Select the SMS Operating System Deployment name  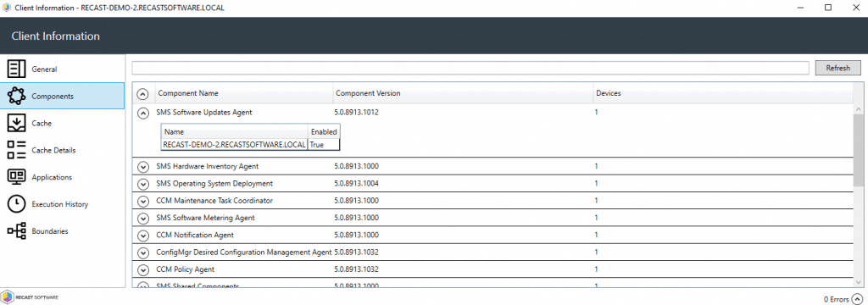214,183
